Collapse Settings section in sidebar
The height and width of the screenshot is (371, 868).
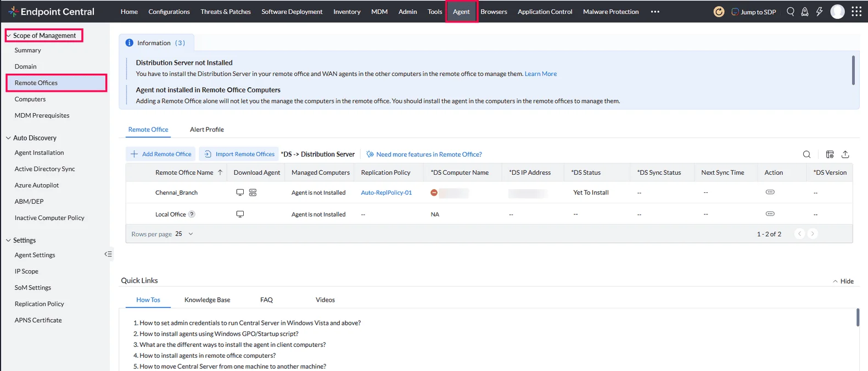pyautogui.click(x=8, y=240)
